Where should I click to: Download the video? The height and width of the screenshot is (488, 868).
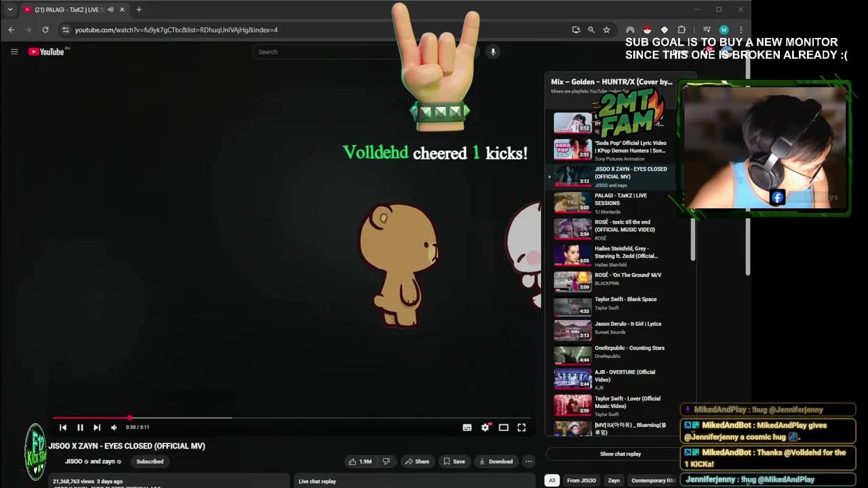(x=496, y=462)
